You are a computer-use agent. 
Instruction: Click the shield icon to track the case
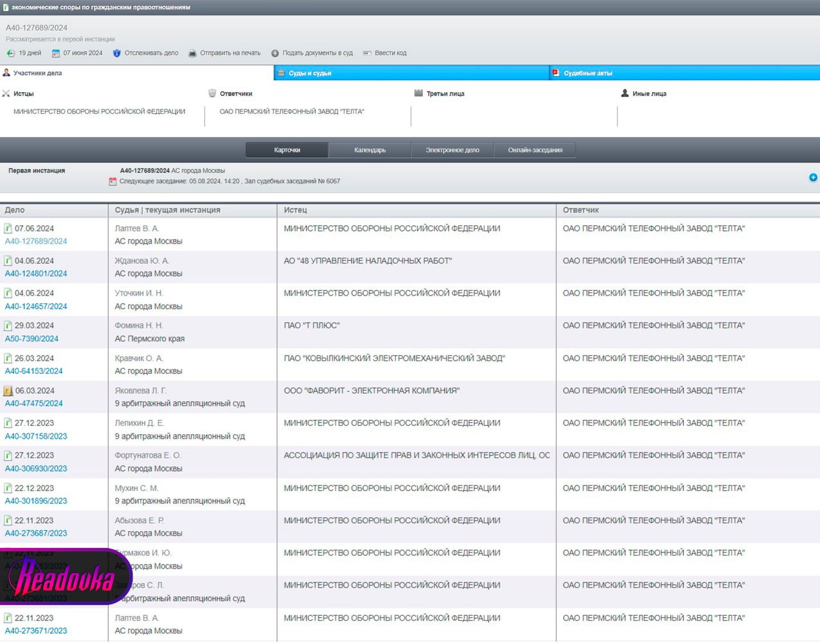coord(117,53)
